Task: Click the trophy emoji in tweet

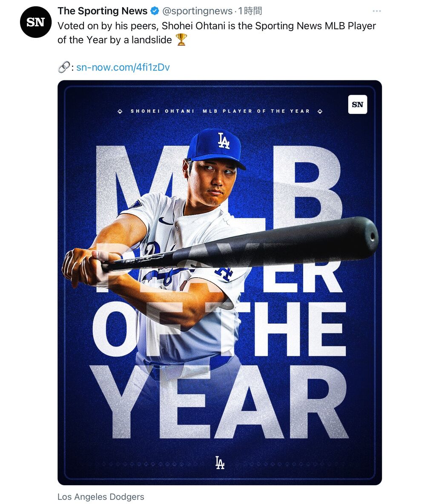Action: [x=181, y=40]
